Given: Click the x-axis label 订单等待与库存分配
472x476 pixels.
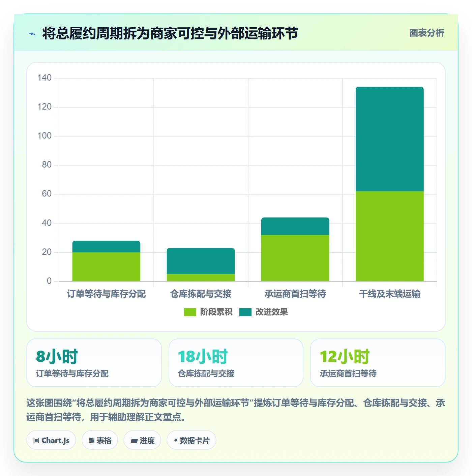Looking at the screenshot, I should (106, 294).
